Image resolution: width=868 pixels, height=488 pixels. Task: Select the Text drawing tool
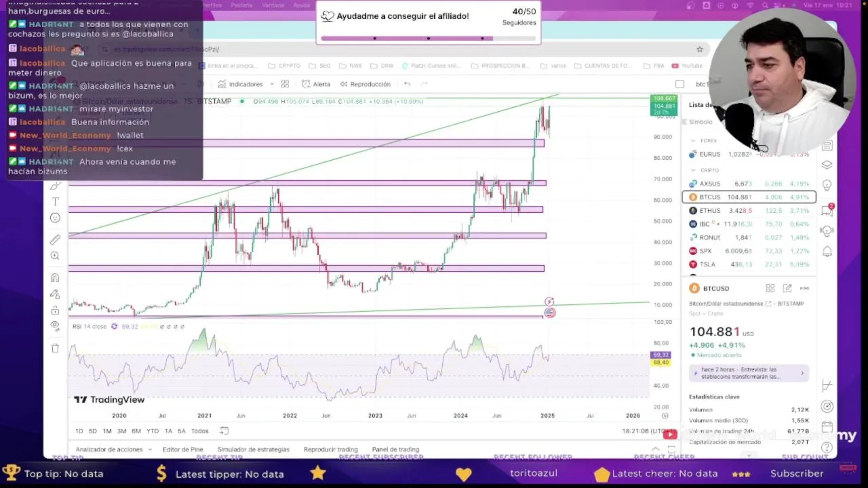(x=55, y=201)
